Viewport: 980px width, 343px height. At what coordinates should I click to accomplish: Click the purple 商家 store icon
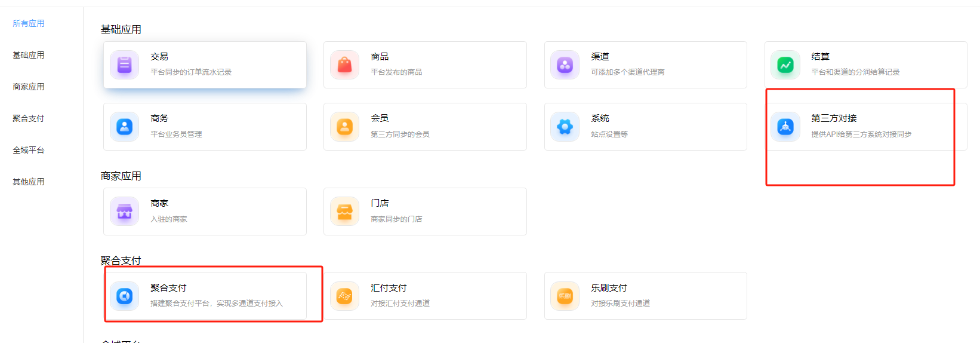click(124, 212)
